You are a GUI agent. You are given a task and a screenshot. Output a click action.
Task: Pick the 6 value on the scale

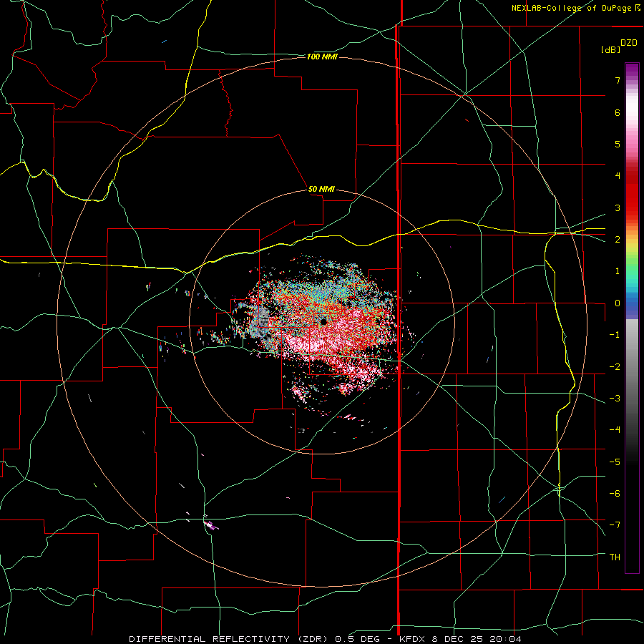(618, 112)
